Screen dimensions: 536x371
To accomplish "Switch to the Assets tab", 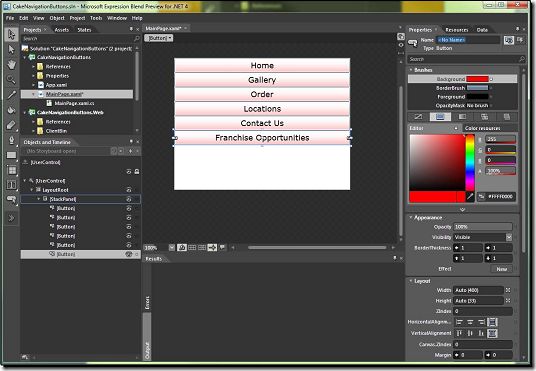I will (62, 30).
